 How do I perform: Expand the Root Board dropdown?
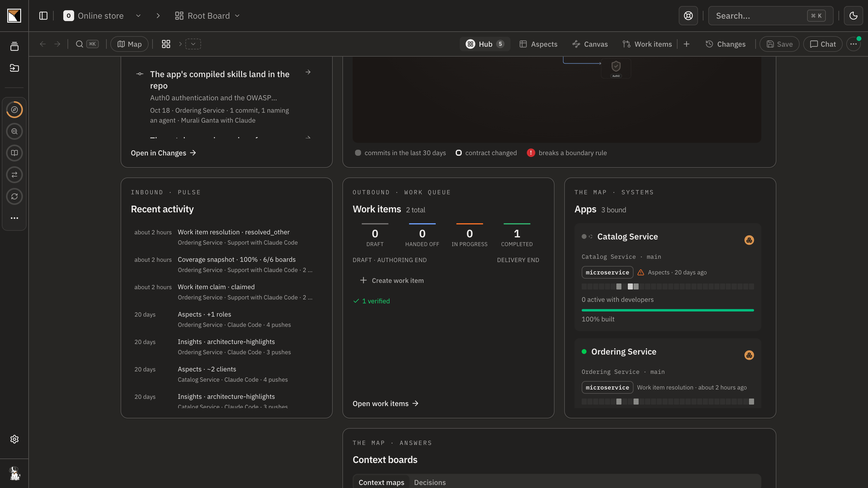click(237, 16)
